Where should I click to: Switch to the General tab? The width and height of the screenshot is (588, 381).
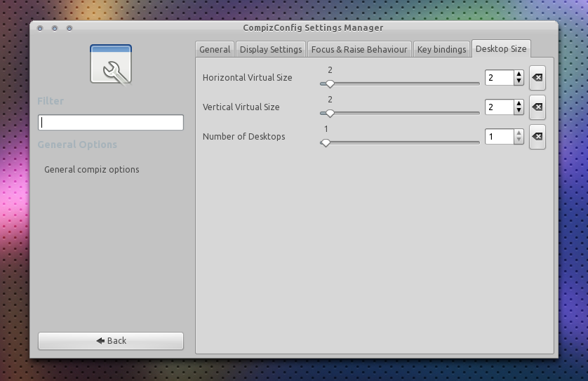pyautogui.click(x=215, y=50)
